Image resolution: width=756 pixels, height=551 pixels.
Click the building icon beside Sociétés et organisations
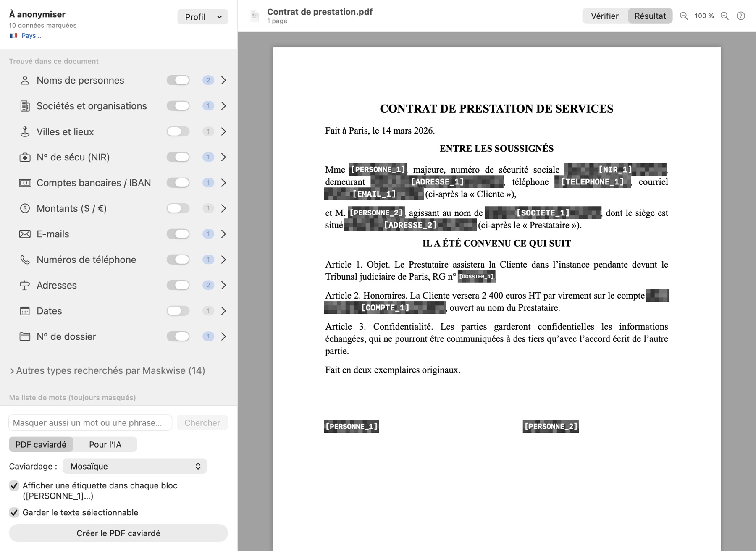point(25,106)
